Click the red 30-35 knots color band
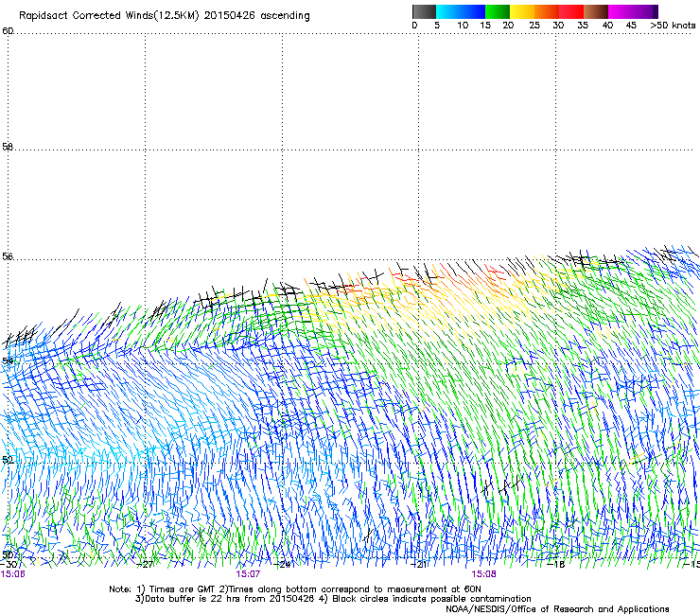This screenshot has height=615, width=700. pyautogui.click(x=571, y=11)
